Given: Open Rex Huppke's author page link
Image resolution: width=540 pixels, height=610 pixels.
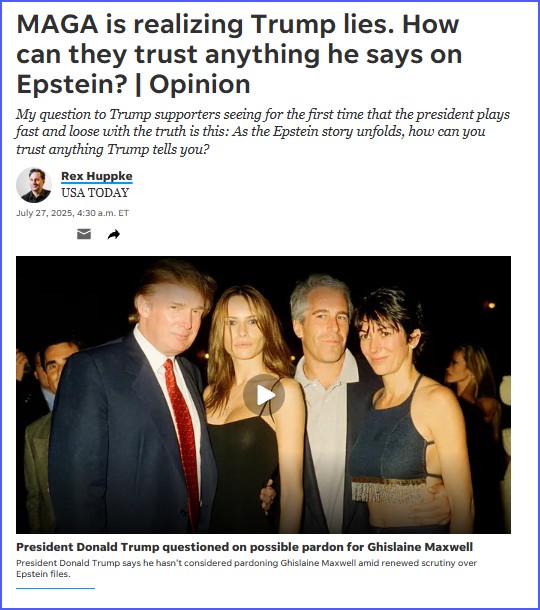Looking at the screenshot, I should pos(97,176).
